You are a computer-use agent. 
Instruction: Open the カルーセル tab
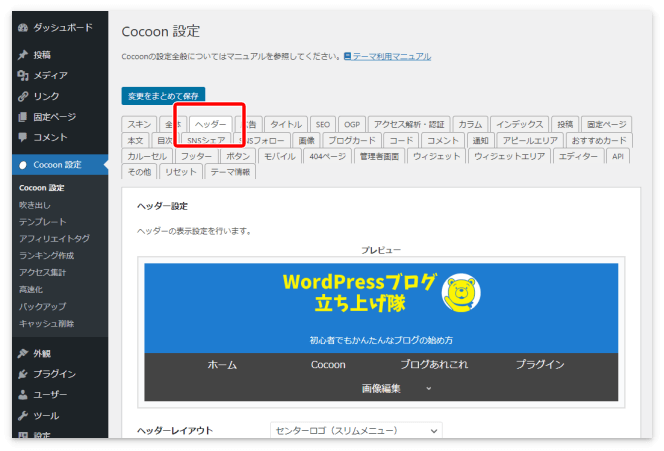(x=147, y=156)
